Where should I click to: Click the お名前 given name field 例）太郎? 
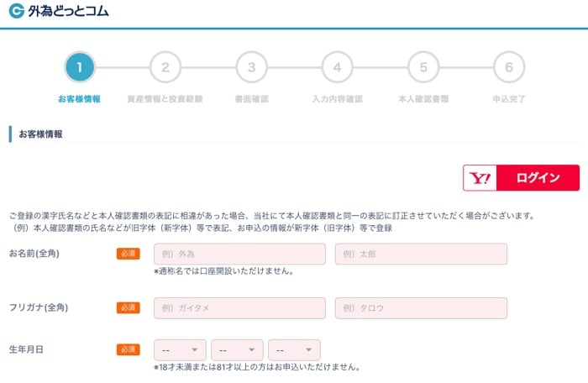click(x=421, y=254)
